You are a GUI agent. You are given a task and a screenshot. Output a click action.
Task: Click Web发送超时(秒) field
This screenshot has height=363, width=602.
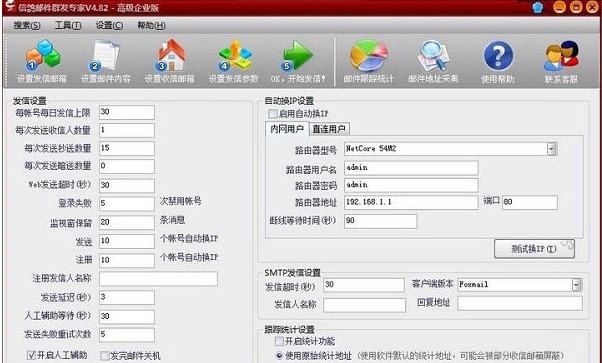click(127, 186)
